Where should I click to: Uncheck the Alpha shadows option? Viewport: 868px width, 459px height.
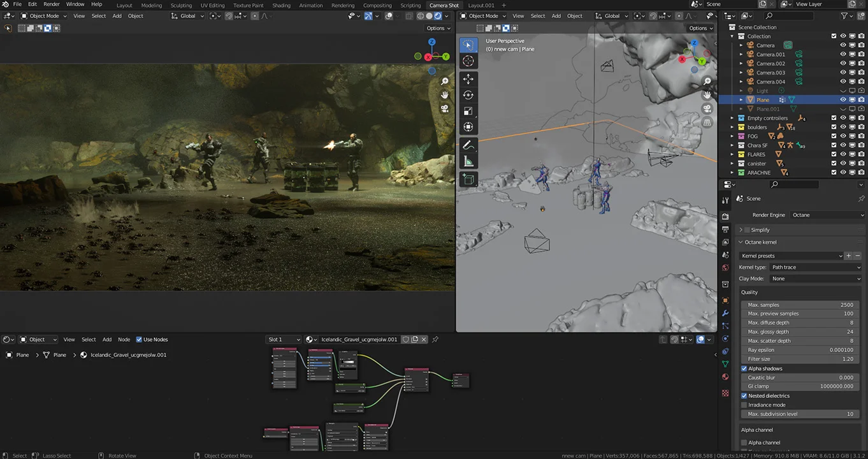pyautogui.click(x=744, y=368)
